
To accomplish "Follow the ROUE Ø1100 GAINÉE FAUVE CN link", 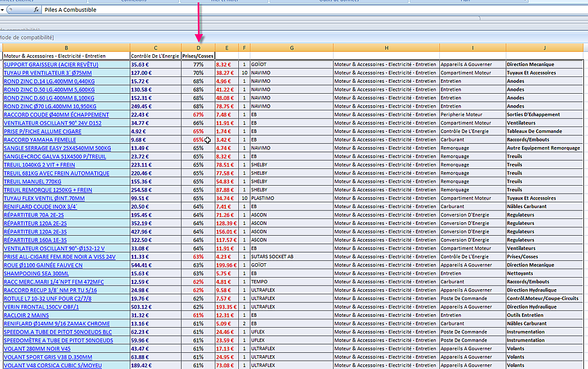I will coord(43,265).
